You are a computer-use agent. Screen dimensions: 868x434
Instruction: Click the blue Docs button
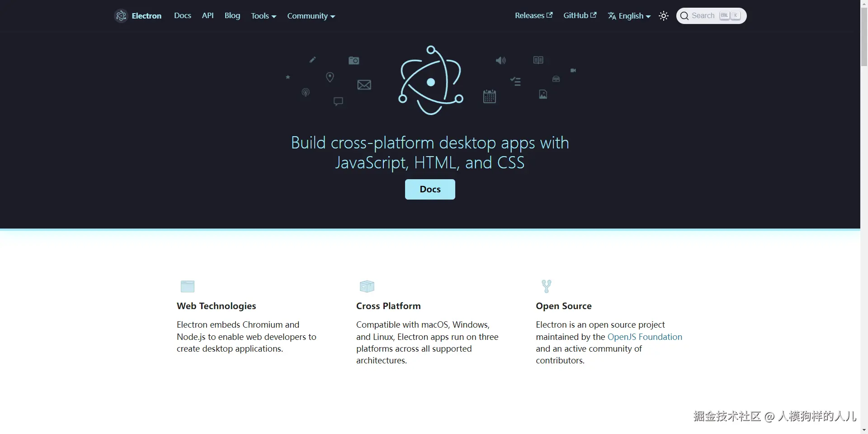point(430,189)
